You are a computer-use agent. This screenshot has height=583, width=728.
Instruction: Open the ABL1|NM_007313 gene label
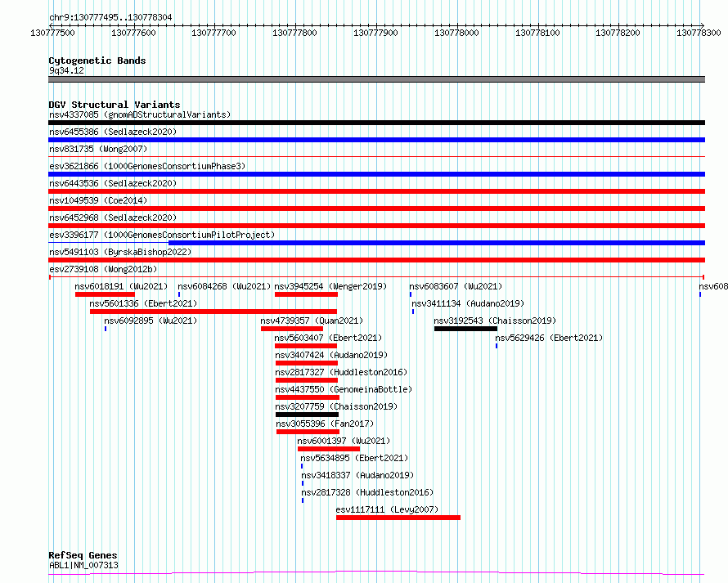(83, 565)
